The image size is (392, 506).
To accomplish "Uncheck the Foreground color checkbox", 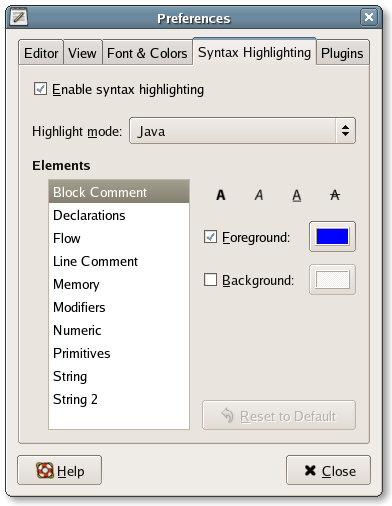I will point(210,237).
